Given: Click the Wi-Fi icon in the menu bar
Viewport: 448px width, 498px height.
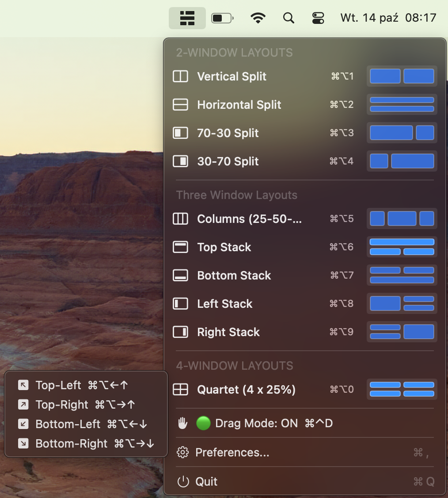Looking at the screenshot, I should 258,18.
